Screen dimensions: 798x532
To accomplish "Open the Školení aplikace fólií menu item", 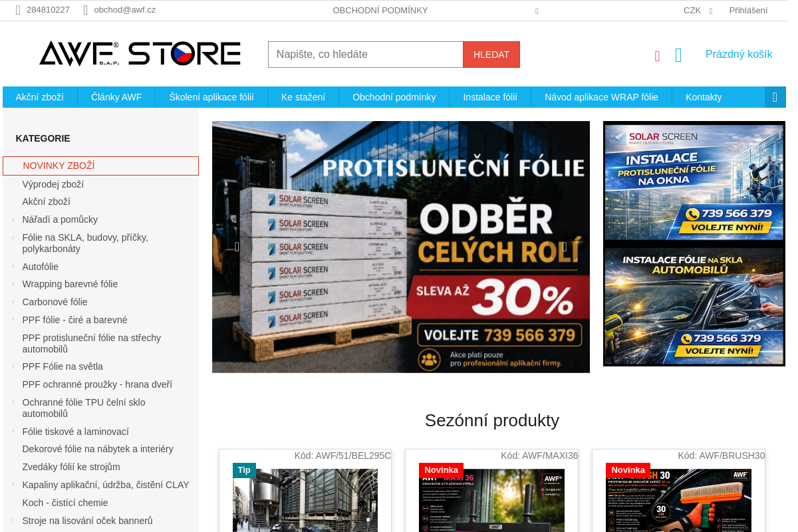I will (211, 97).
